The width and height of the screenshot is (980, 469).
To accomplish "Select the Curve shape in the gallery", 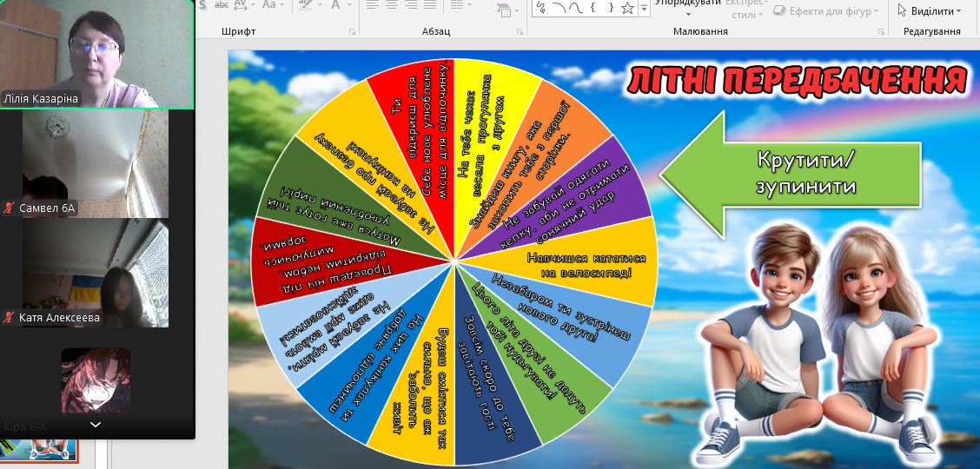I will click(x=576, y=8).
